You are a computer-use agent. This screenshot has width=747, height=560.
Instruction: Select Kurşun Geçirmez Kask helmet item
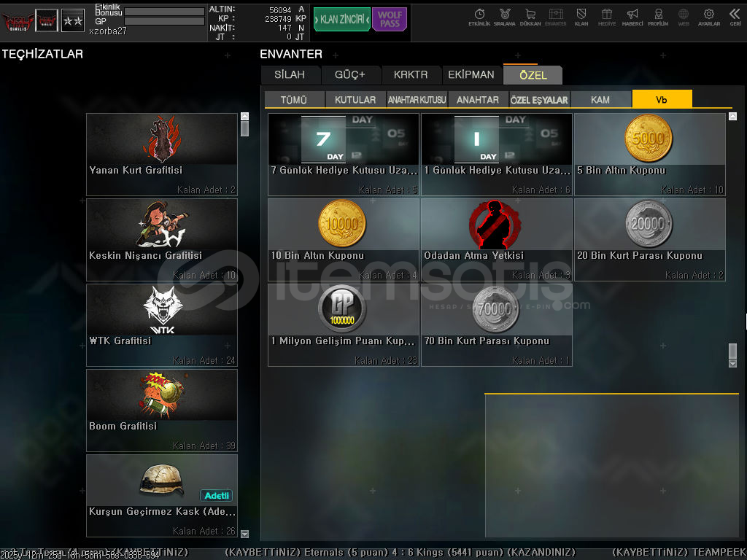click(162, 495)
